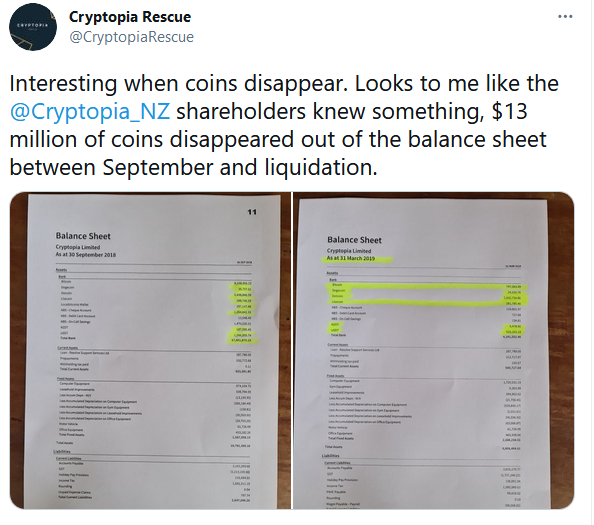The height and width of the screenshot is (525, 594).
Task: Open the @CryptopiaRescue handle link
Action: (x=131, y=37)
